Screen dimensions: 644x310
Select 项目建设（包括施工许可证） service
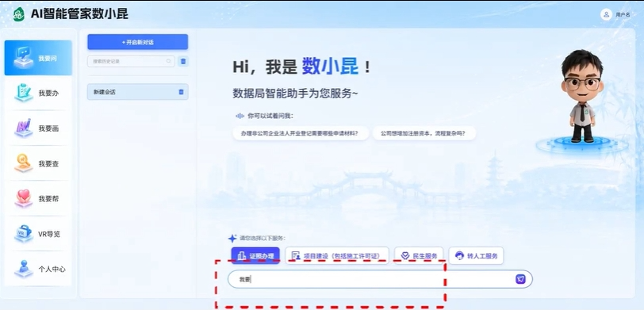point(337,256)
